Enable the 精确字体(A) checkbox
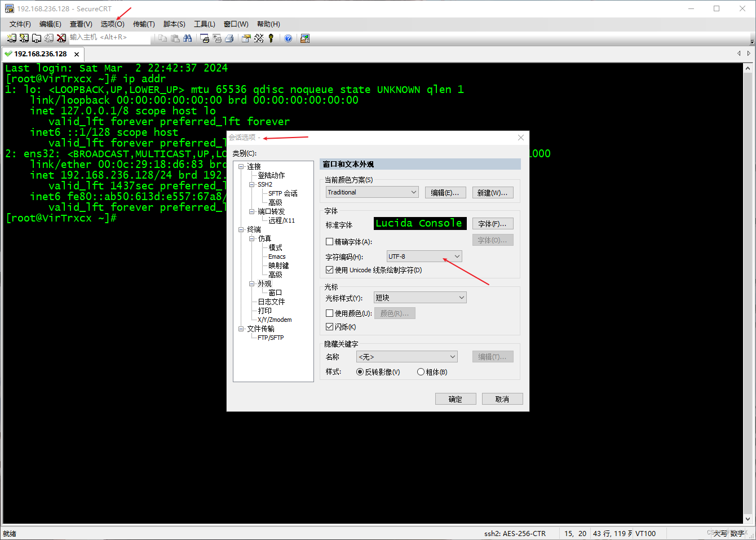756x540 pixels. click(x=330, y=241)
